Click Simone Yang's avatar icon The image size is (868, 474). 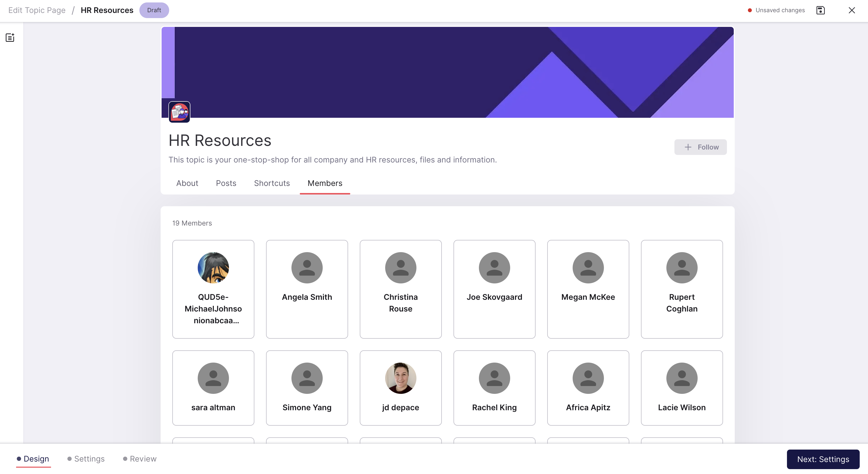pyautogui.click(x=307, y=378)
